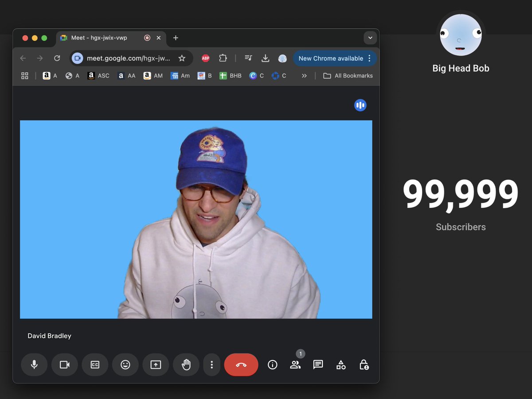Start presenting your screen
The width and height of the screenshot is (532, 399).
click(156, 364)
